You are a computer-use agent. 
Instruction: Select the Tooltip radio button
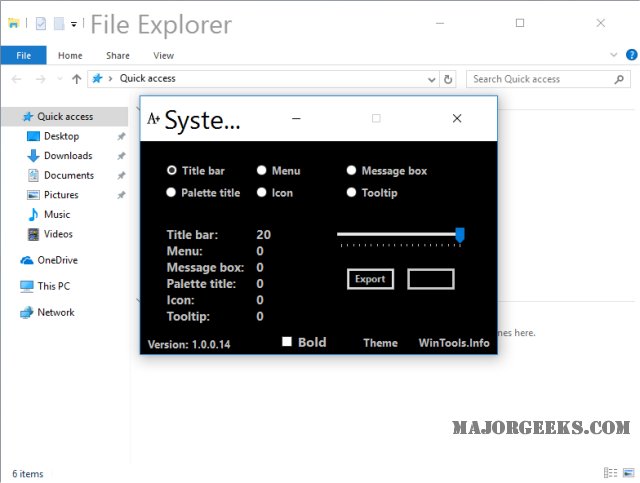[x=351, y=192]
